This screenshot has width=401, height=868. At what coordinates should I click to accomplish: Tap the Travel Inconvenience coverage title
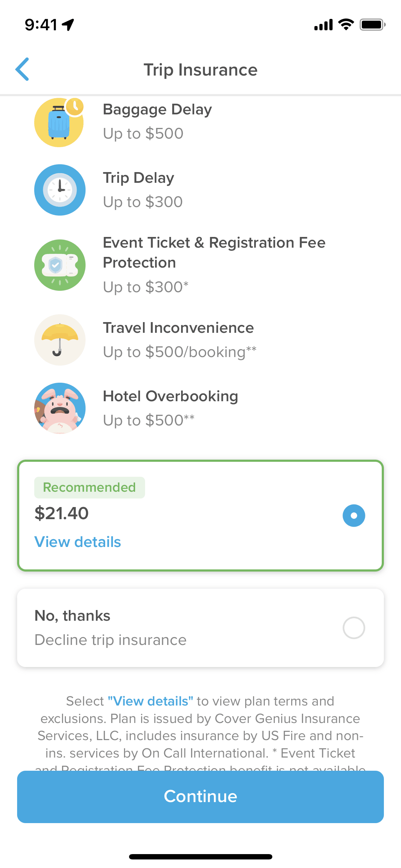178,328
